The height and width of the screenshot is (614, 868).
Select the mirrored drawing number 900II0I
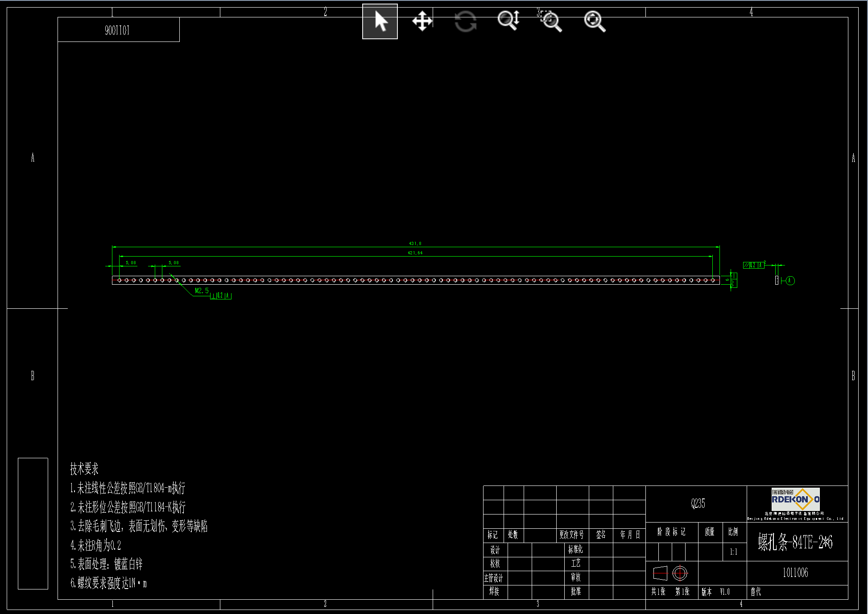point(117,30)
